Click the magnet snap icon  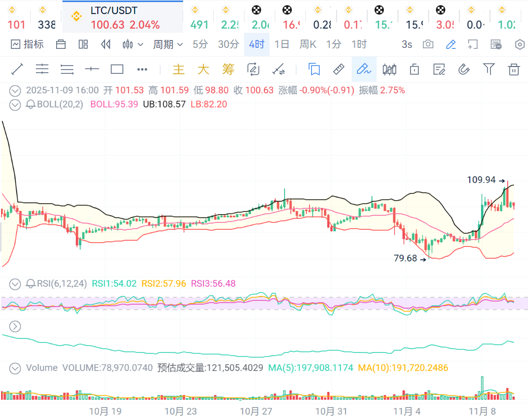463,69
